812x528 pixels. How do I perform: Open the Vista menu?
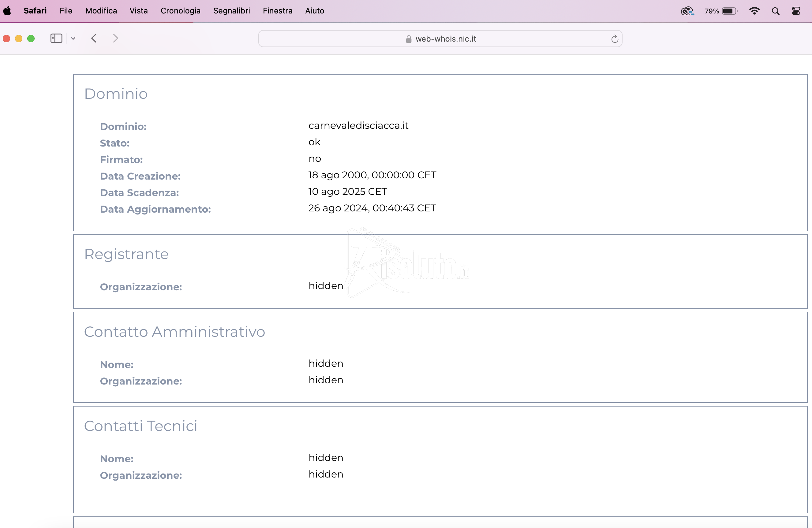click(x=139, y=11)
